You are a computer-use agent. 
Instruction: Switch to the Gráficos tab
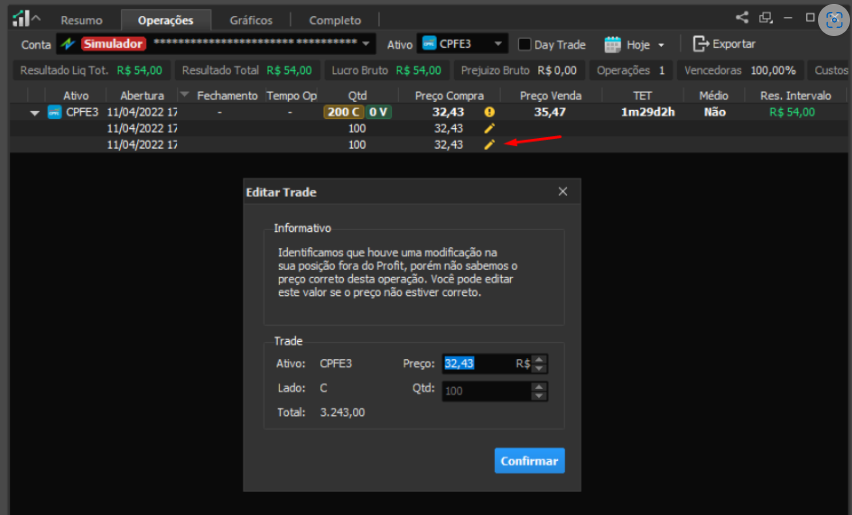[251, 20]
